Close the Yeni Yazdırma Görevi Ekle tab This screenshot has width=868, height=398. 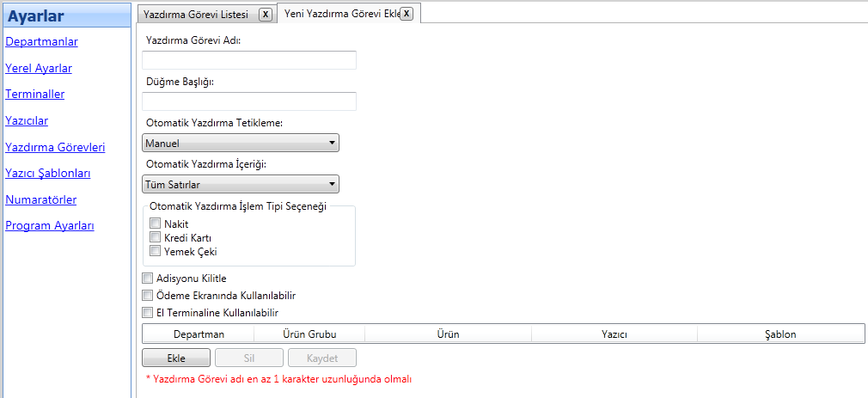[x=406, y=14]
